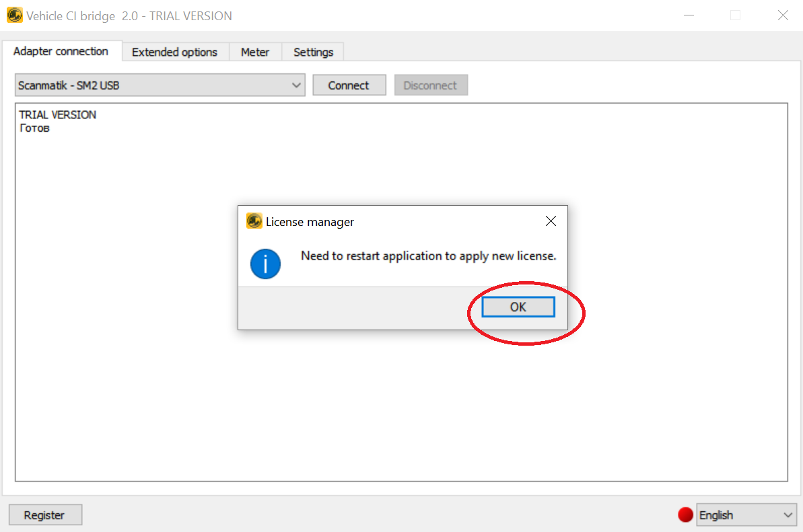Open the English language dropdown
Image resolution: width=803 pixels, height=532 pixels.
tap(746, 515)
